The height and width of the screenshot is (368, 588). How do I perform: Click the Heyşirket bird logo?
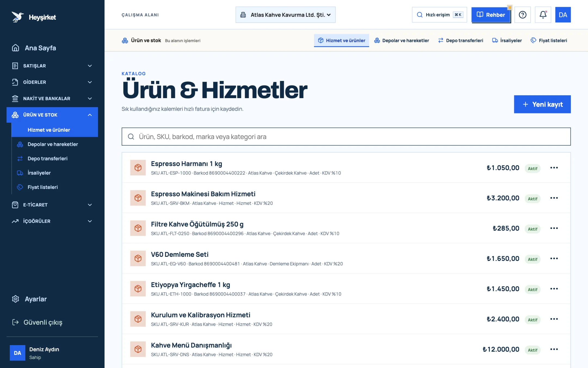coord(18,17)
